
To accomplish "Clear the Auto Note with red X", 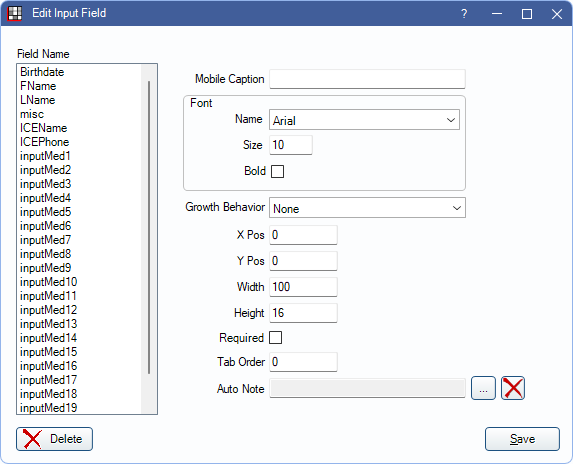I will pyautogui.click(x=513, y=388).
